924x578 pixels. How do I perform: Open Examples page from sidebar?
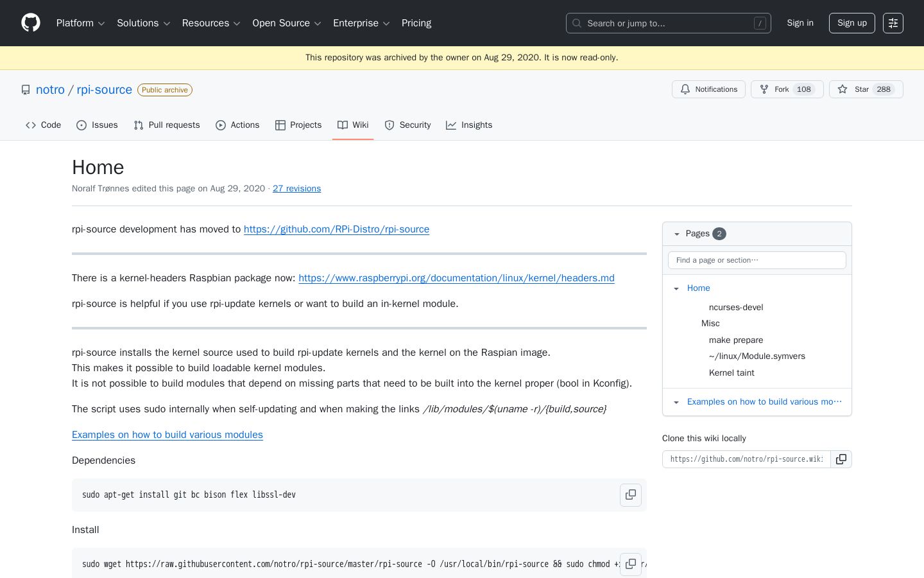[x=764, y=402]
